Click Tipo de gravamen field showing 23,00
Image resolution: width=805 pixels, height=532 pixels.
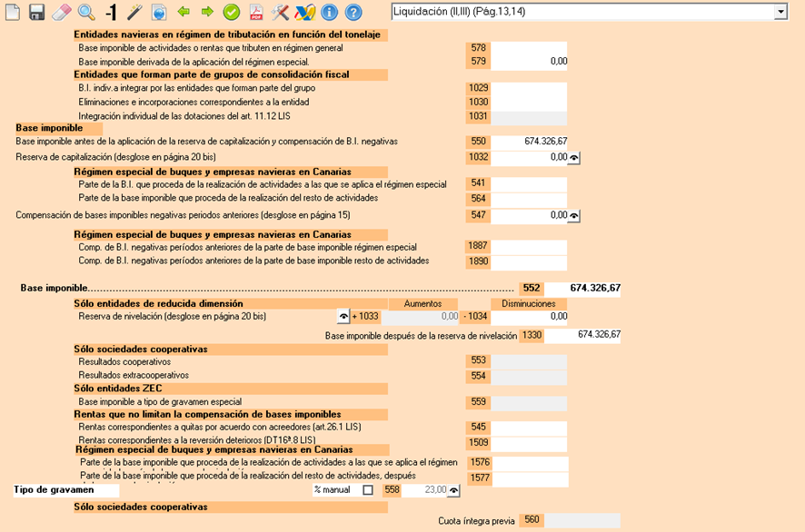tap(424, 490)
